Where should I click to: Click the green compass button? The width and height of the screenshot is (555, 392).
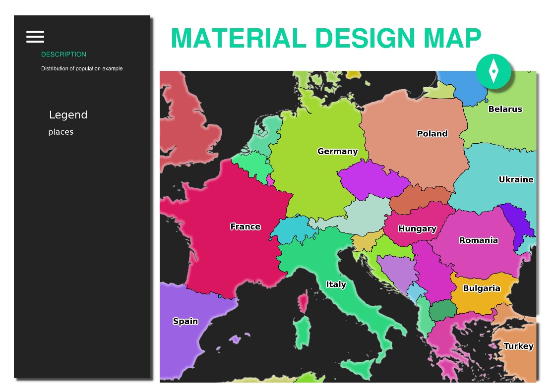(x=493, y=72)
